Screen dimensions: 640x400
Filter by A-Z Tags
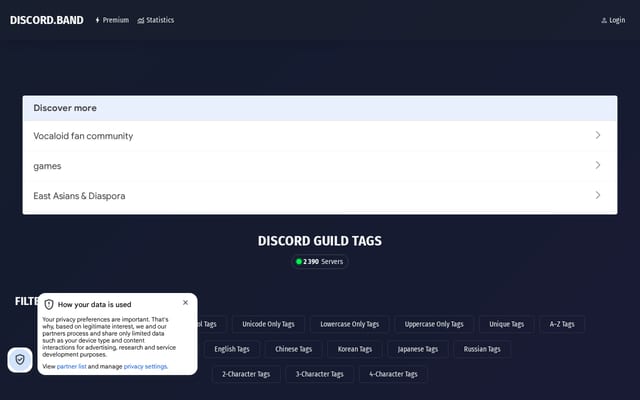click(x=562, y=324)
